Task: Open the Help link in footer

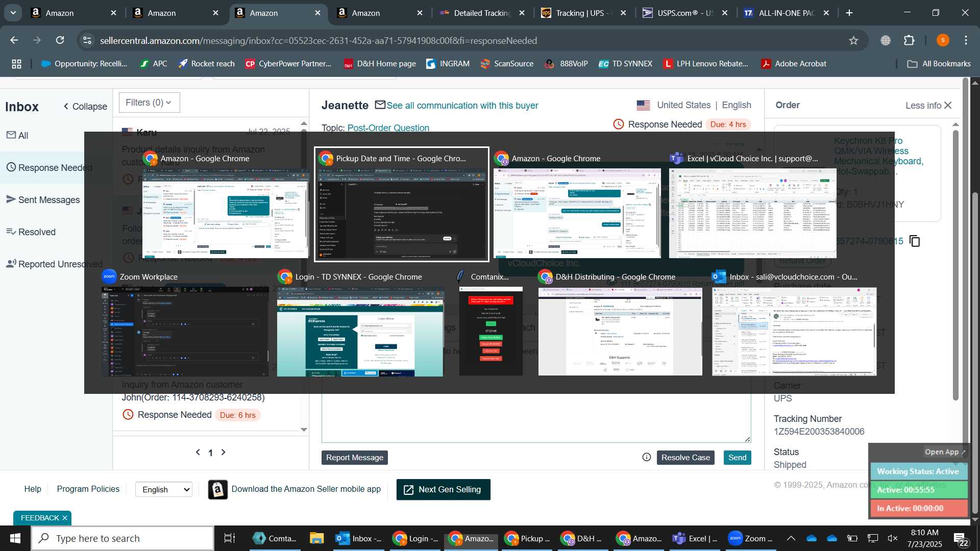Action: pos(33,489)
